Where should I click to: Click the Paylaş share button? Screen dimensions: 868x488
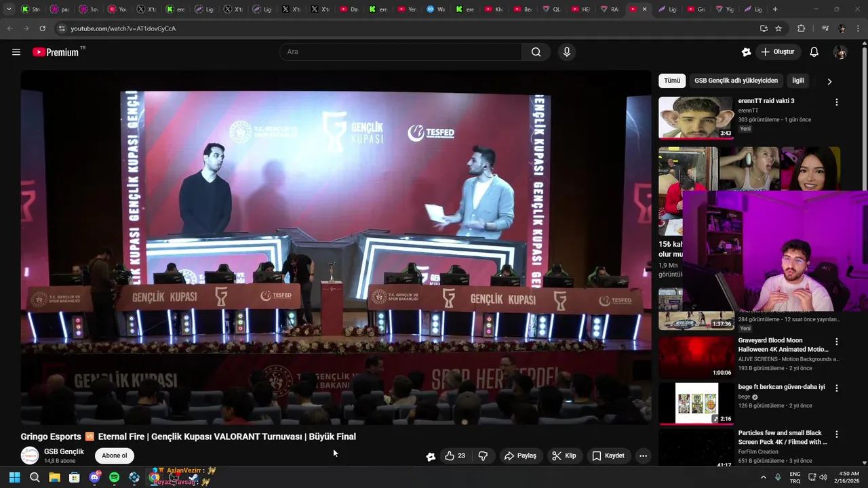click(x=520, y=455)
